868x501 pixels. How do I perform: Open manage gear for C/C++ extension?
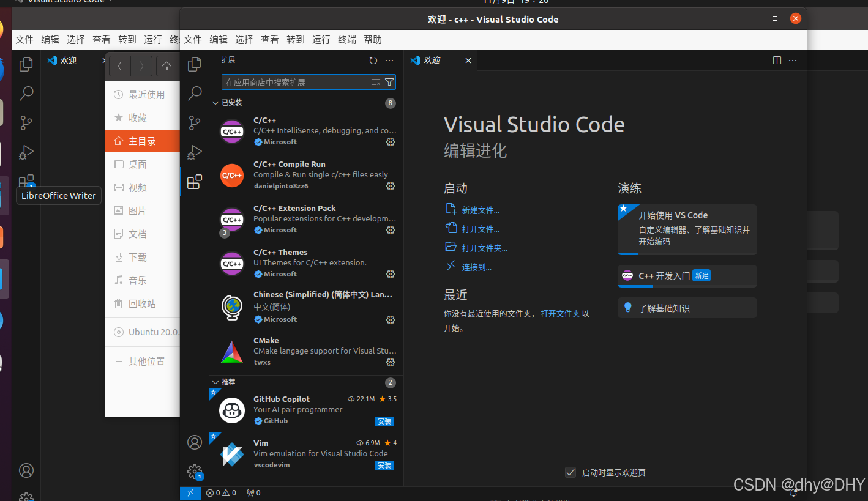point(391,142)
